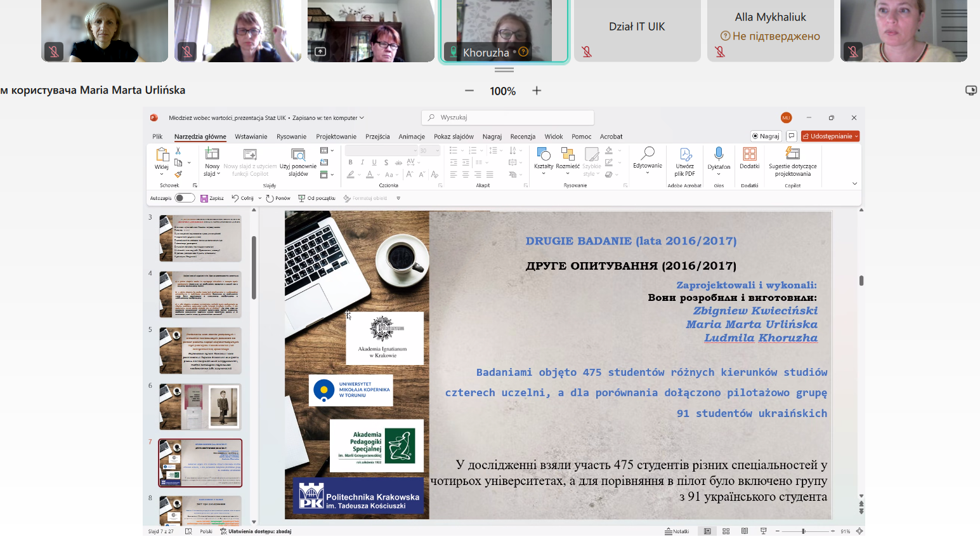Click the Dodatki add-ins icon
Image resolution: width=980 pixels, height=544 pixels.
coord(749,154)
